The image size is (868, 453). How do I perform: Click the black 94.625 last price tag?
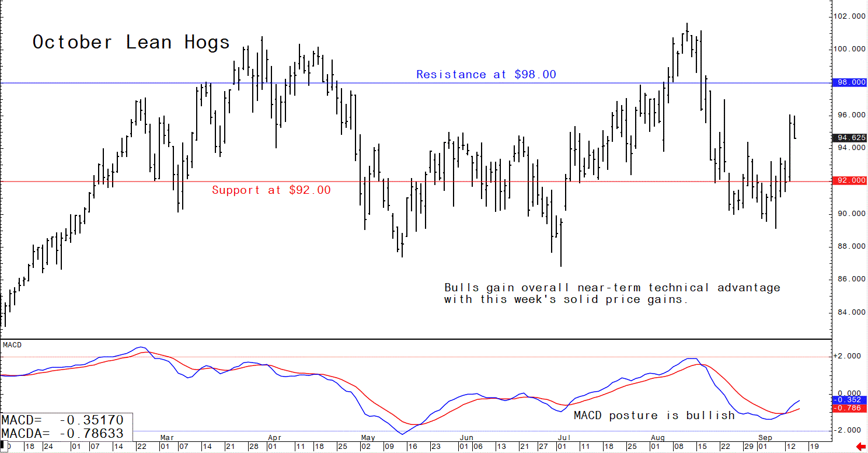849,138
